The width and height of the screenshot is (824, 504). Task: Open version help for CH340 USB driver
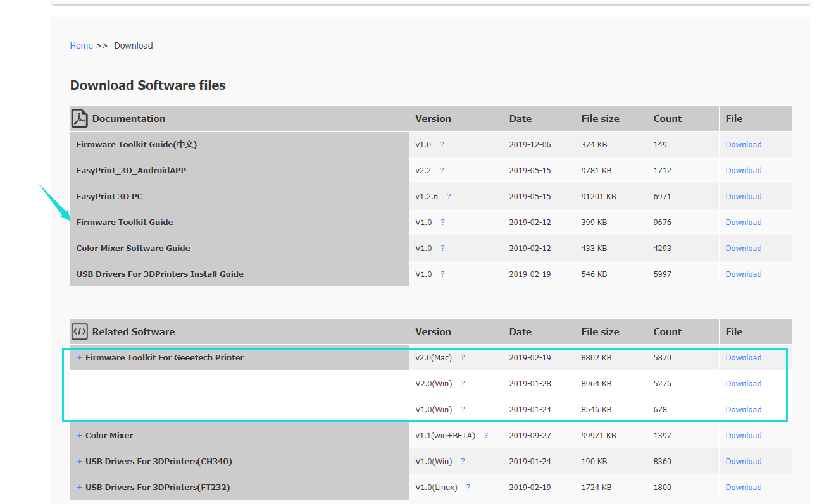click(x=463, y=462)
